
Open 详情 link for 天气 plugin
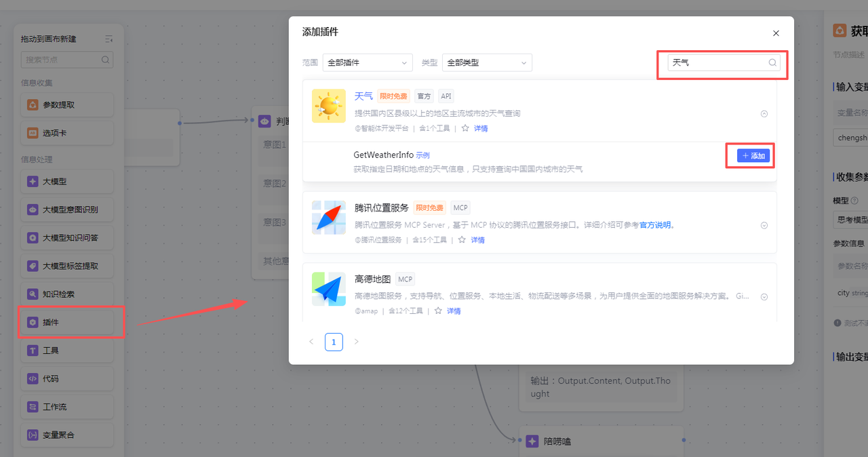tap(480, 128)
